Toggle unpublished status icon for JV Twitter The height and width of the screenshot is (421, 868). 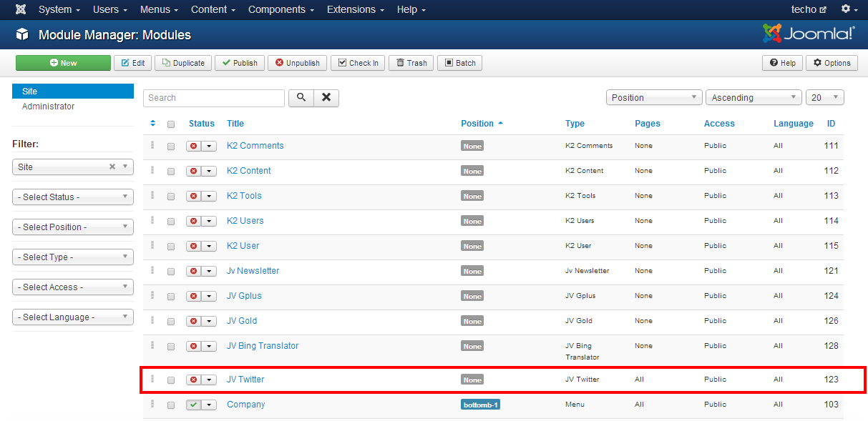(194, 380)
